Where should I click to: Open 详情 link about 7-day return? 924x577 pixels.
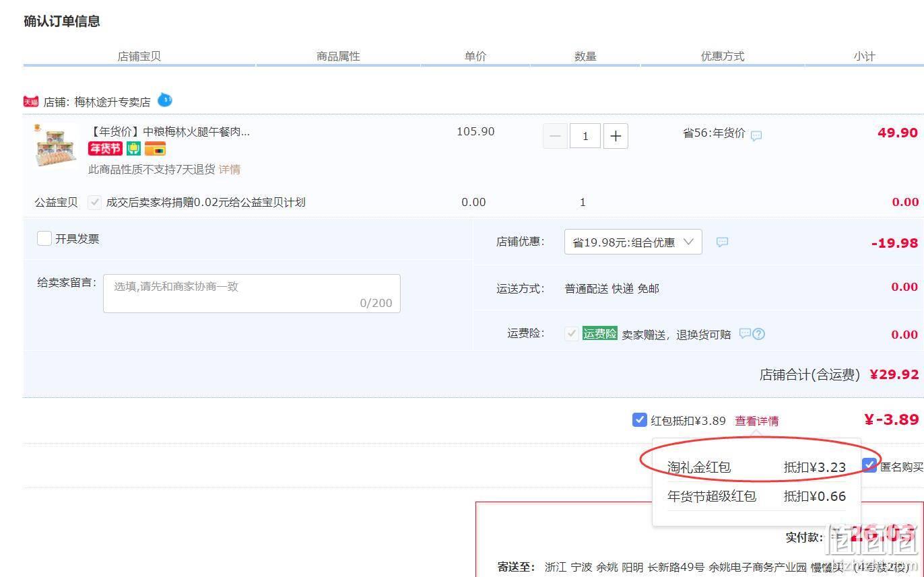230,170
